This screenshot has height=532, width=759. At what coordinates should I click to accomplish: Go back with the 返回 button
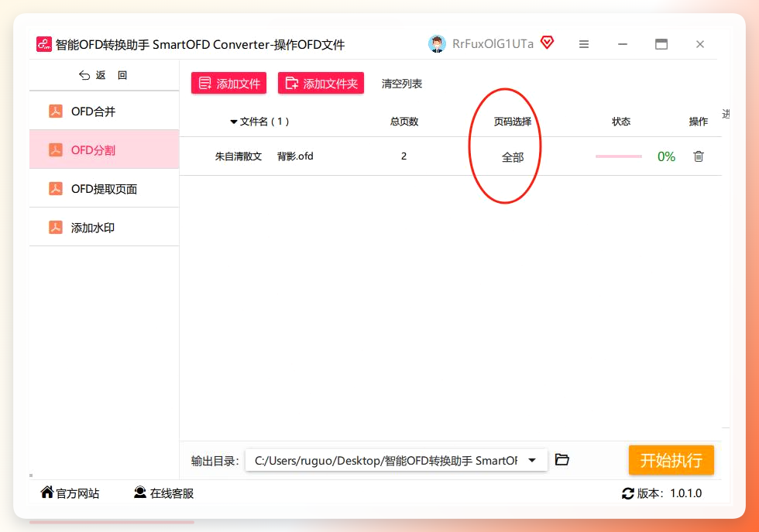point(103,75)
